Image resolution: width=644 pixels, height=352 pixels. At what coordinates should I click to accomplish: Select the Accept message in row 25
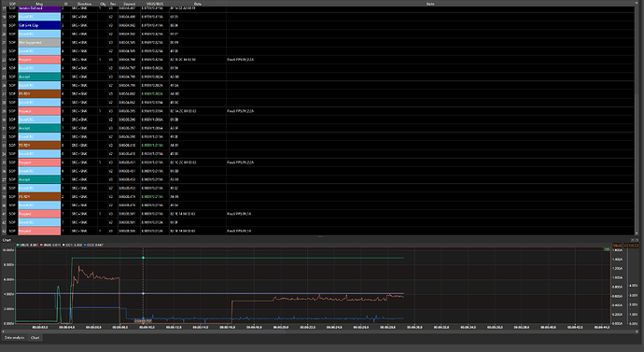pos(39,77)
